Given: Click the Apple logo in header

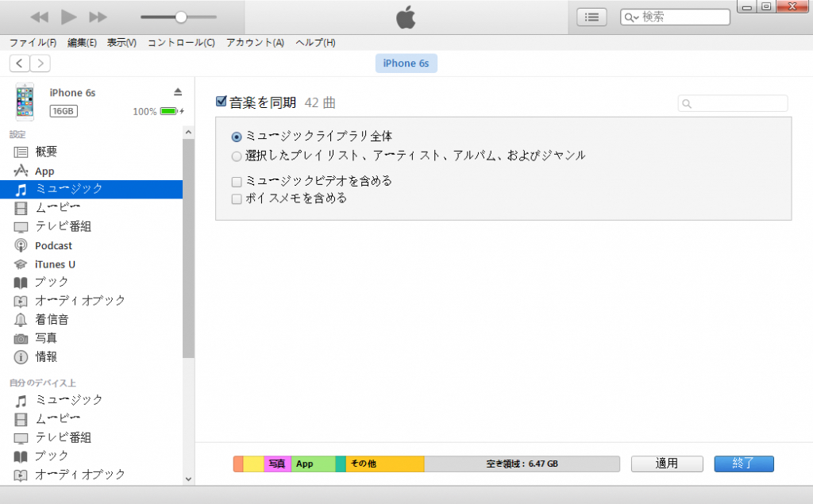Looking at the screenshot, I should click(x=406, y=17).
